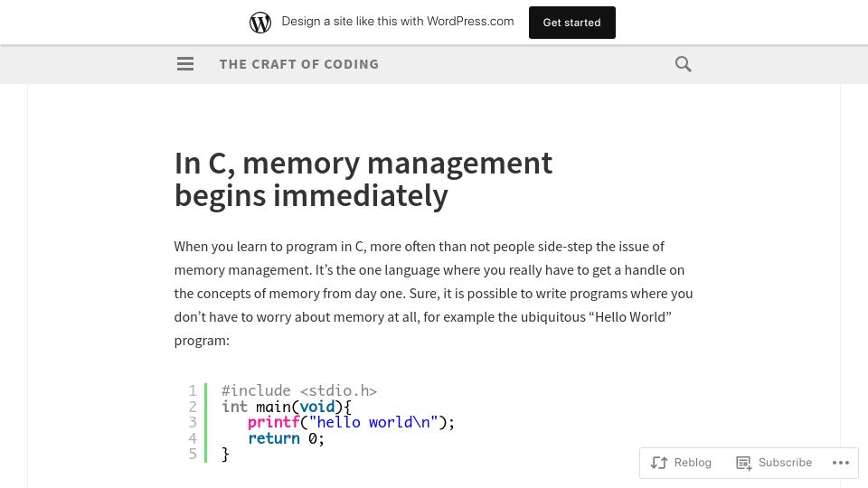Open the three-dots more options menu
The height and width of the screenshot is (488, 868).
coord(840,463)
